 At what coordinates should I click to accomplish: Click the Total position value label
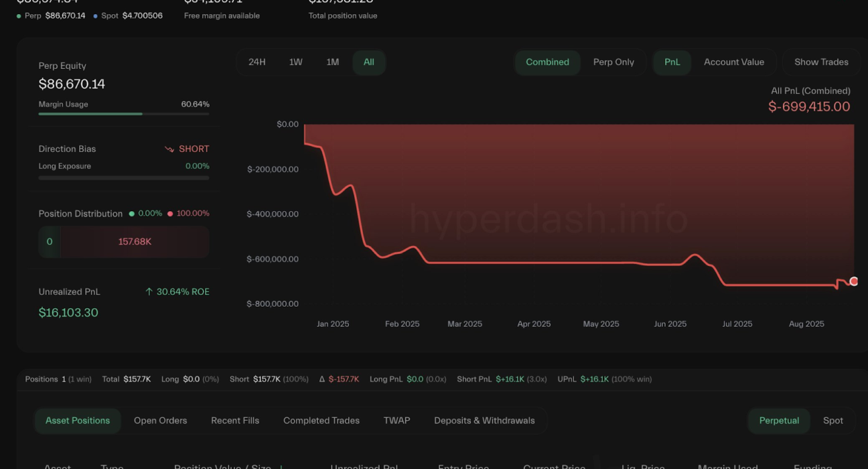[x=343, y=16]
